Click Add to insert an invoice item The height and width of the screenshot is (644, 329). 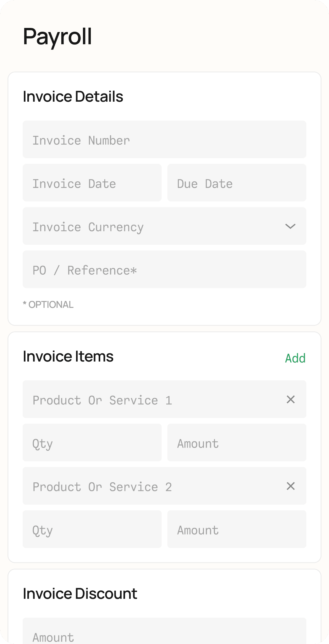pos(295,358)
